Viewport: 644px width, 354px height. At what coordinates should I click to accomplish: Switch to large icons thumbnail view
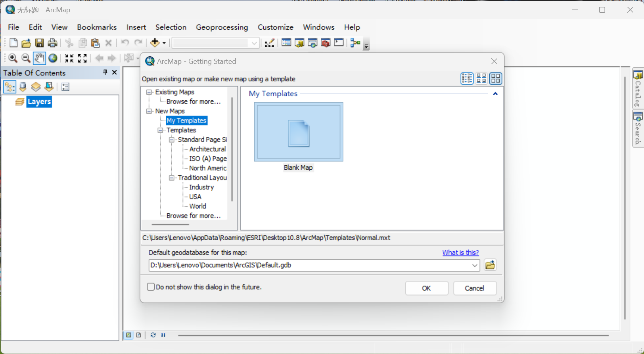(x=496, y=78)
